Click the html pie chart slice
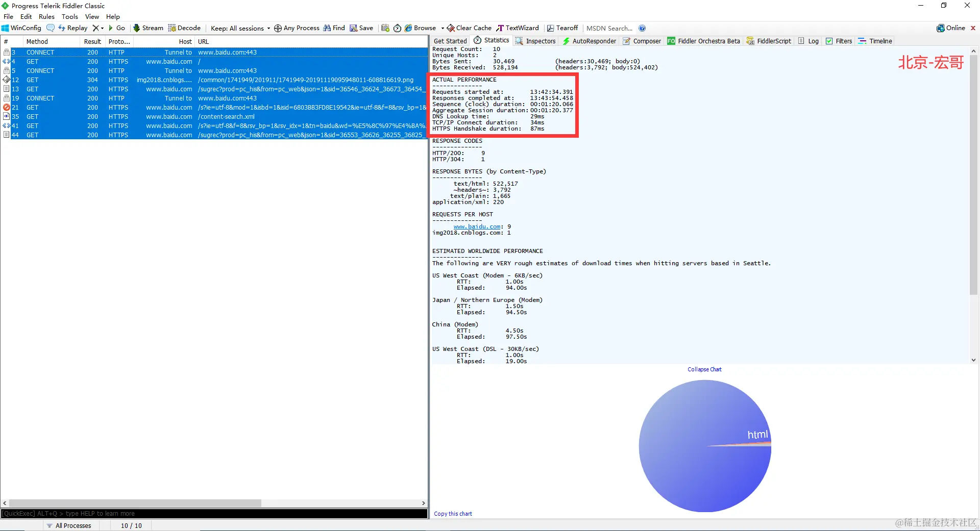The width and height of the screenshot is (980, 531). tap(705, 446)
